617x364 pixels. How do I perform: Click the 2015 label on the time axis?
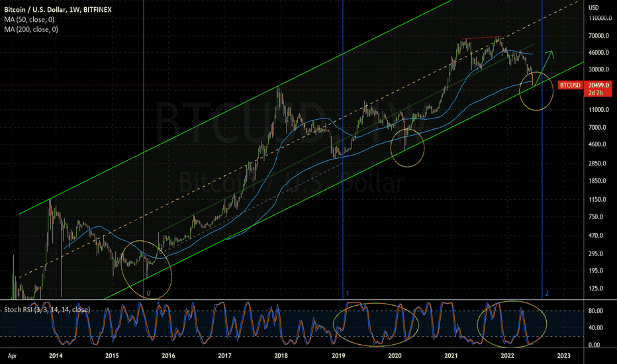pos(112,356)
